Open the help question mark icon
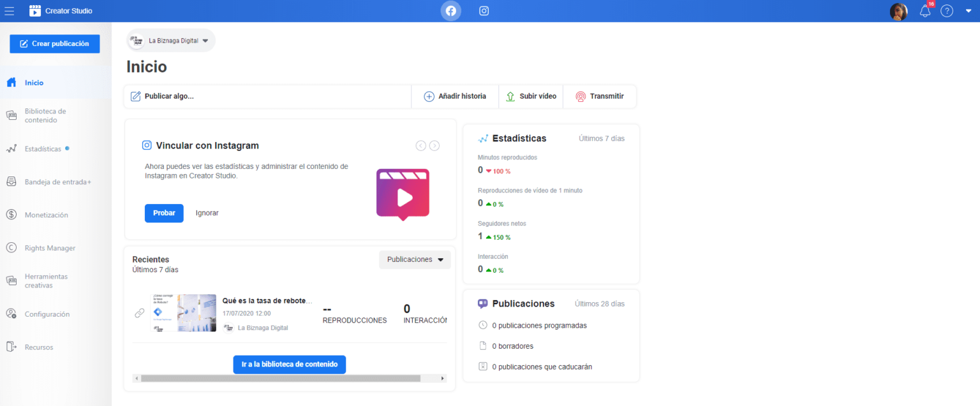Image resolution: width=980 pixels, height=406 pixels. coord(947,11)
